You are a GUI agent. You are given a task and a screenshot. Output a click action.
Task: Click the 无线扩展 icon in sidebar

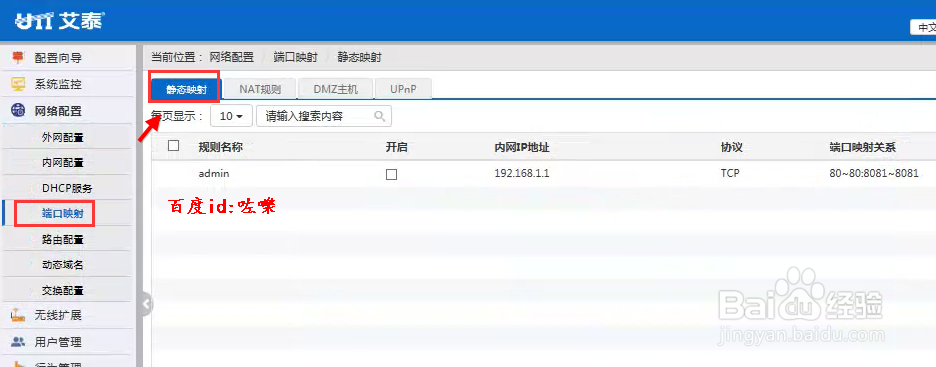(x=19, y=315)
